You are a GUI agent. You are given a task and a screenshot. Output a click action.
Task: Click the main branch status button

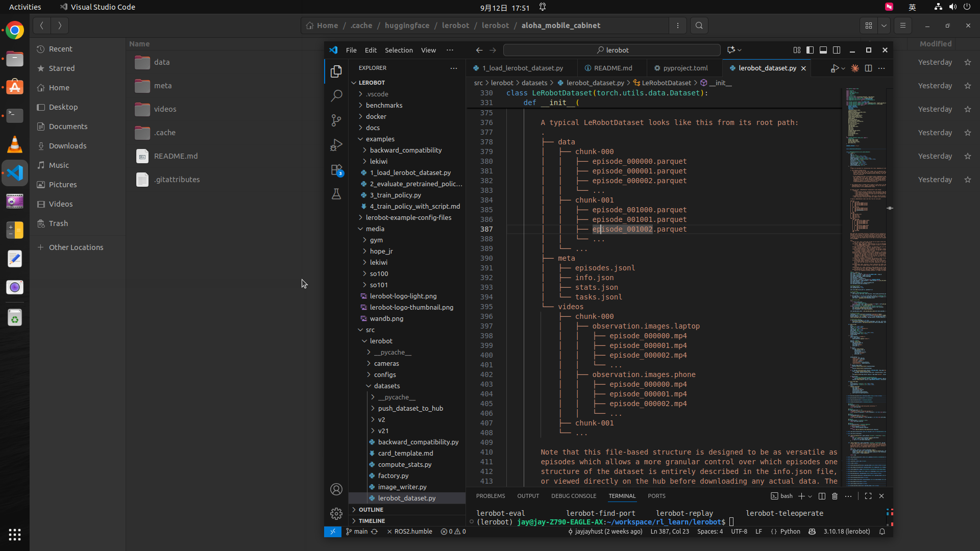pyautogui.click(x=360, y=532)
